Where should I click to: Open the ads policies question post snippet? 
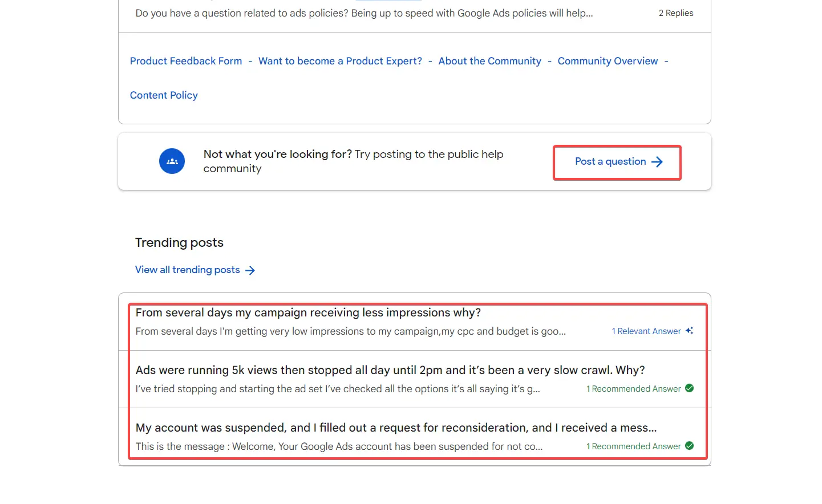(364, 13)
